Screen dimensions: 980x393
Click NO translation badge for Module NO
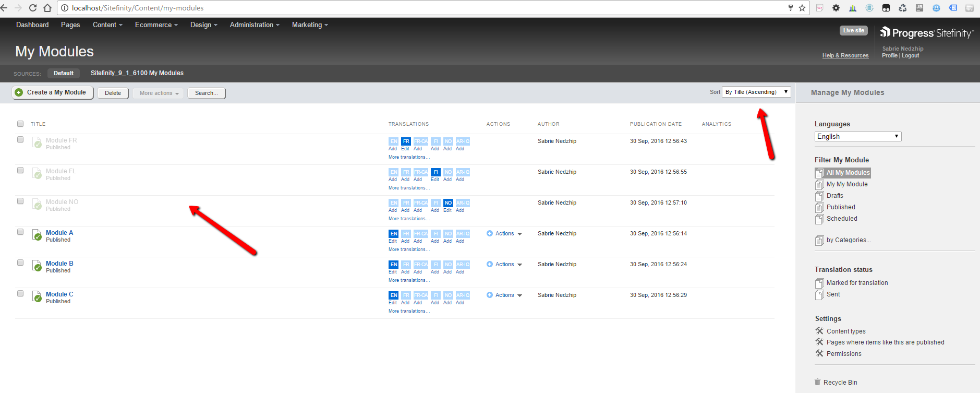[448, 203]
